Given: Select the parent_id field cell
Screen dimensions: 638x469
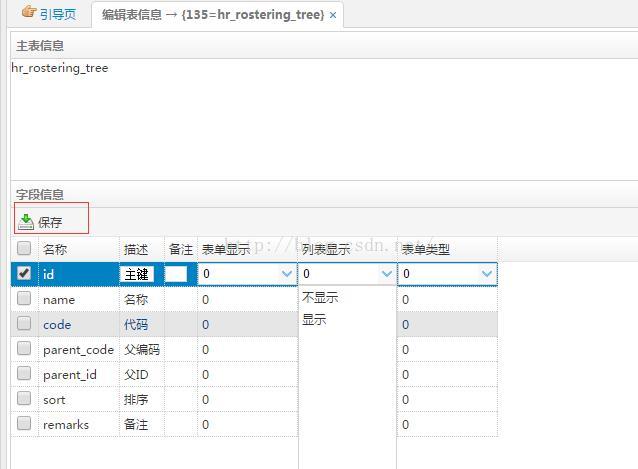Looking at the screenshot, I should tap(79, 374).
